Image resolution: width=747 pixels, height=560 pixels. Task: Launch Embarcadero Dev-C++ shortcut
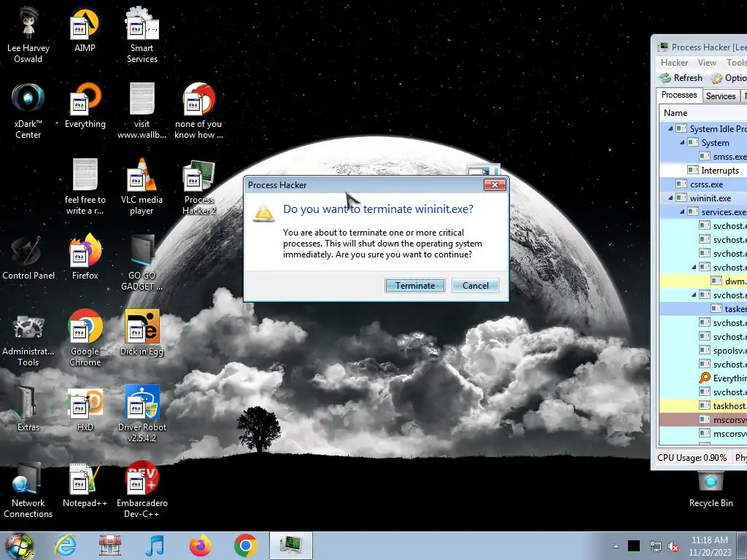click(142, 489)
